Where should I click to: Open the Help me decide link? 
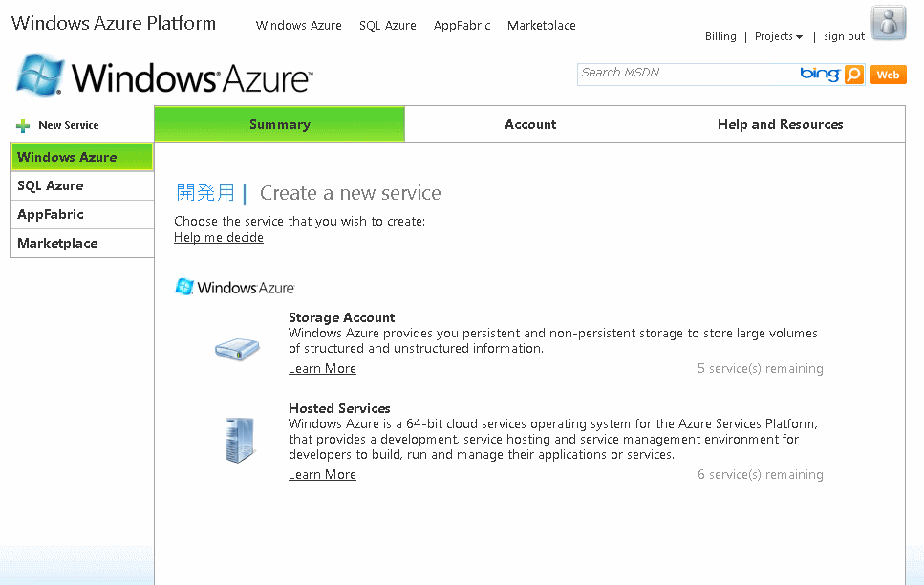pyautogui.click(x=219, y=238)
